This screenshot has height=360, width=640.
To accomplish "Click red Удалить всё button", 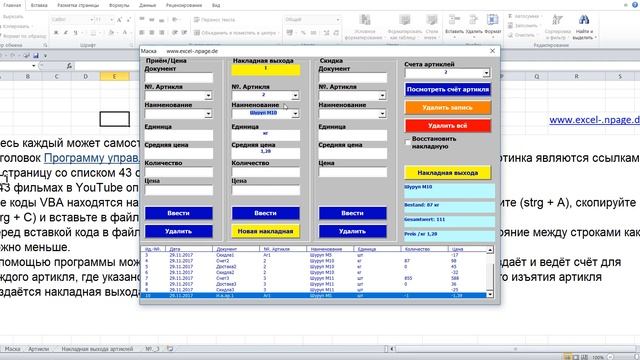I will coord(448,126).
